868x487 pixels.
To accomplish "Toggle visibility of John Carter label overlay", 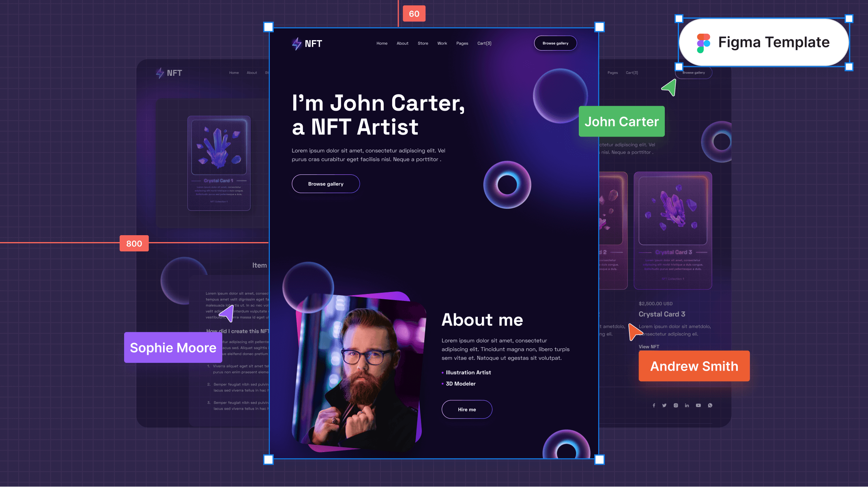I will coord(621,121).
